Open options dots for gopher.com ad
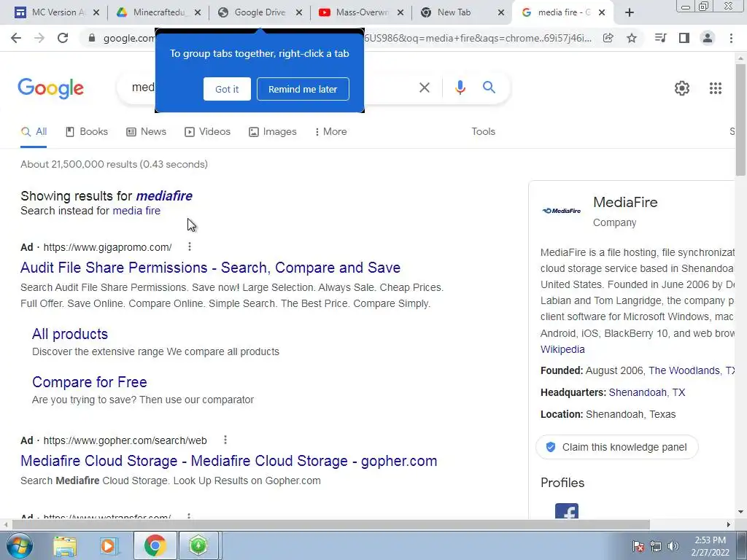747x560 pixels. (x=225, y=440)
